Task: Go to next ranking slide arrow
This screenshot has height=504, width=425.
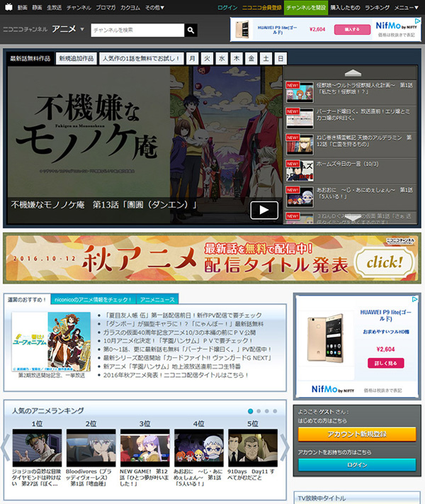Action: pos(285,448)
